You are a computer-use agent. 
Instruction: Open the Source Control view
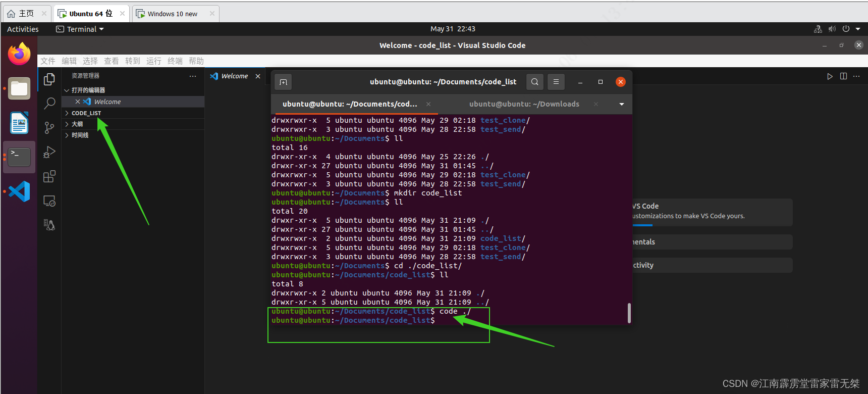click(49, 128)
